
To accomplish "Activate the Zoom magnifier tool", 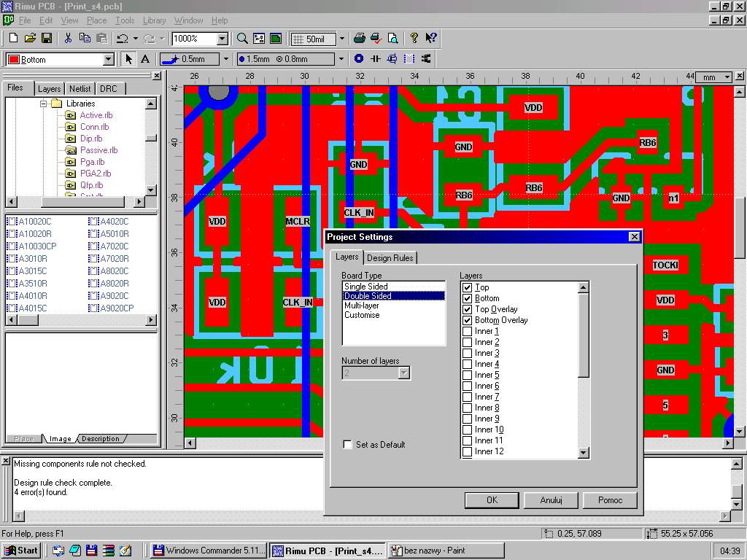I will pos(242,39).
